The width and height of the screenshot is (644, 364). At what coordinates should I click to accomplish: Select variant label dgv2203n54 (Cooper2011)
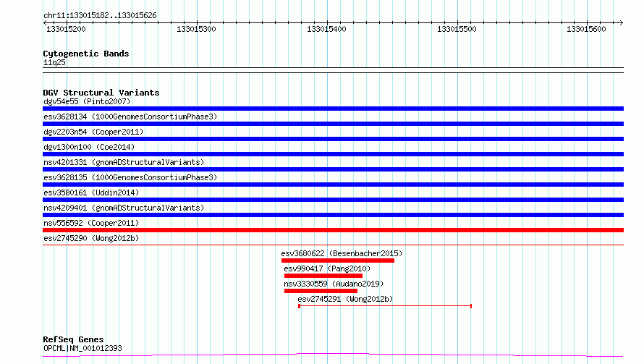point(93,132)
